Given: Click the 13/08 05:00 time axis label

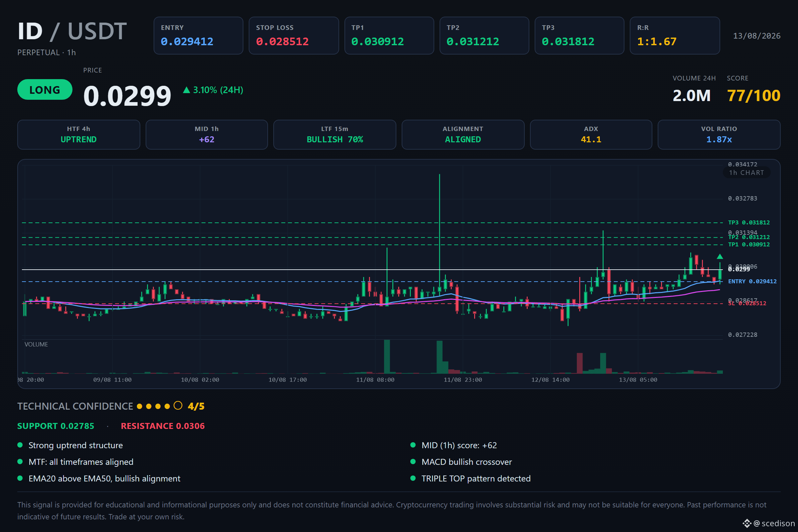Looking at the screenshot, I should tap(638, 380).
